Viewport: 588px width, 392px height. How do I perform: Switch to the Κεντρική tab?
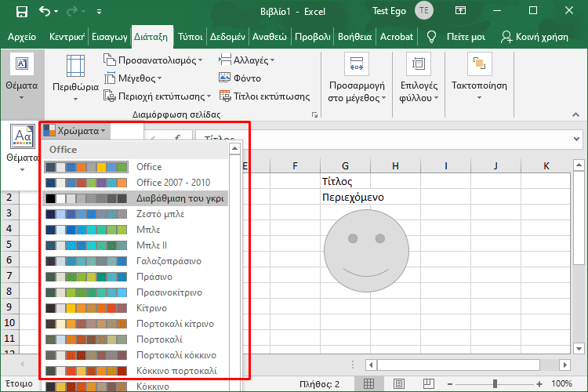coord(67,37)
